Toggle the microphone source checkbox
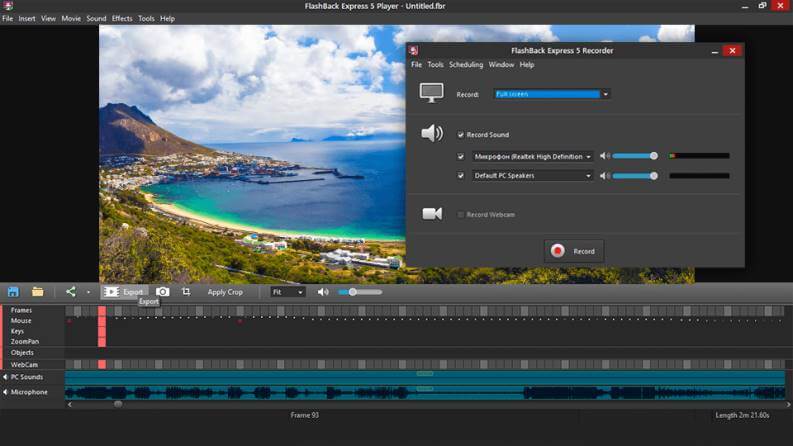Image resolution: width=793 pixels, height=446 pixels. pyautogui.click(x=460, y=157)
